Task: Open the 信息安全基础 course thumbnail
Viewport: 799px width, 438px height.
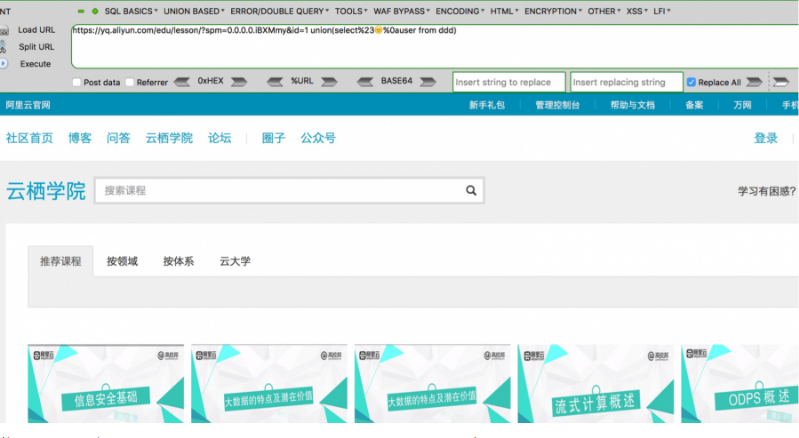Action: [105, 384]
